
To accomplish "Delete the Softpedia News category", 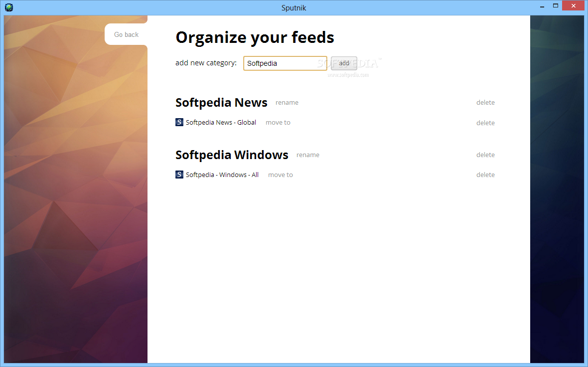I will tap(485, 103).
